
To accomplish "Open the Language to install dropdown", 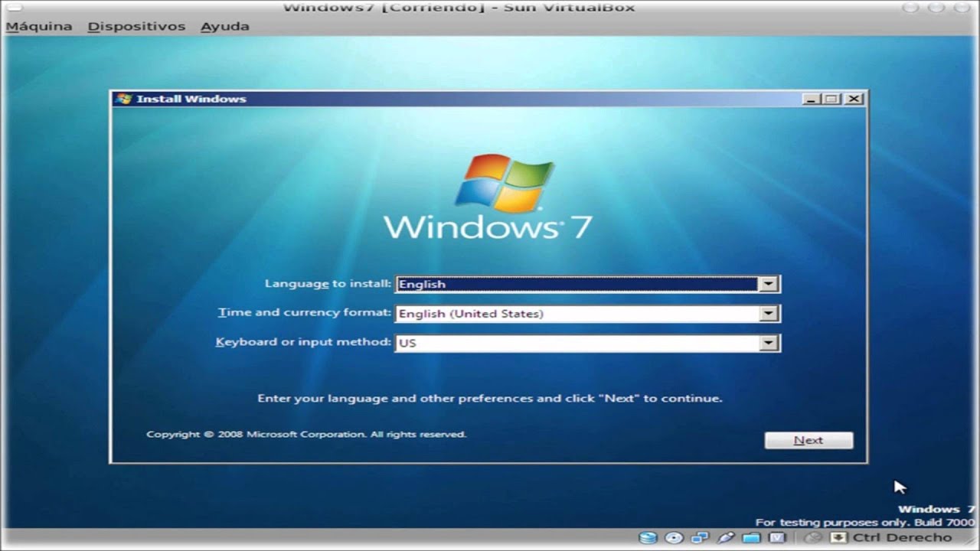I will (768, 284).
